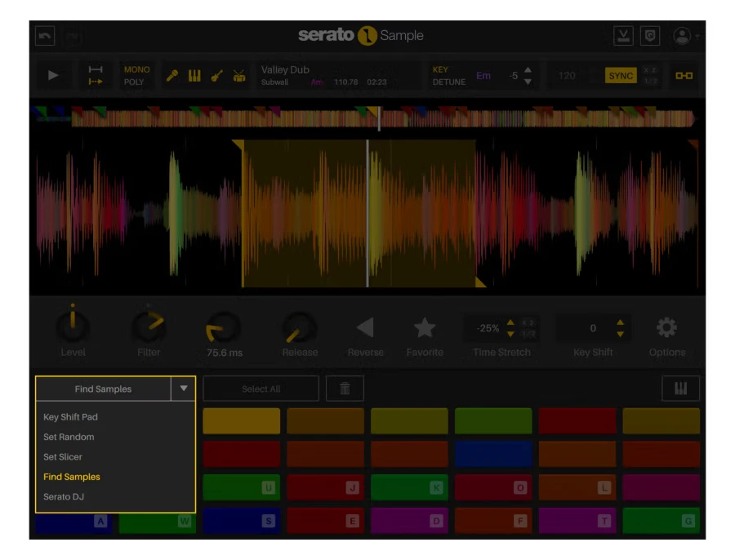Screen dimensions: 735x560
Task: Lower key value with down arrow
Action: [x=528, y=82]
